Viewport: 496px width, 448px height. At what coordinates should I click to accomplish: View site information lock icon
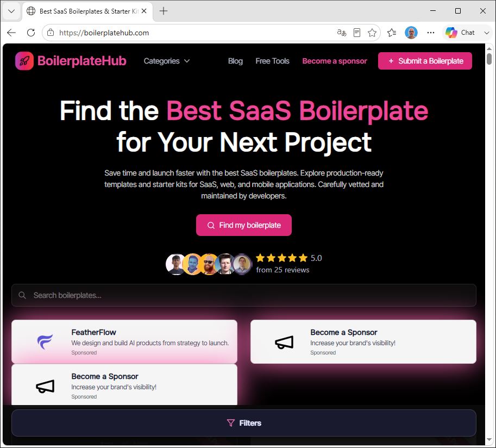[51, 33]
